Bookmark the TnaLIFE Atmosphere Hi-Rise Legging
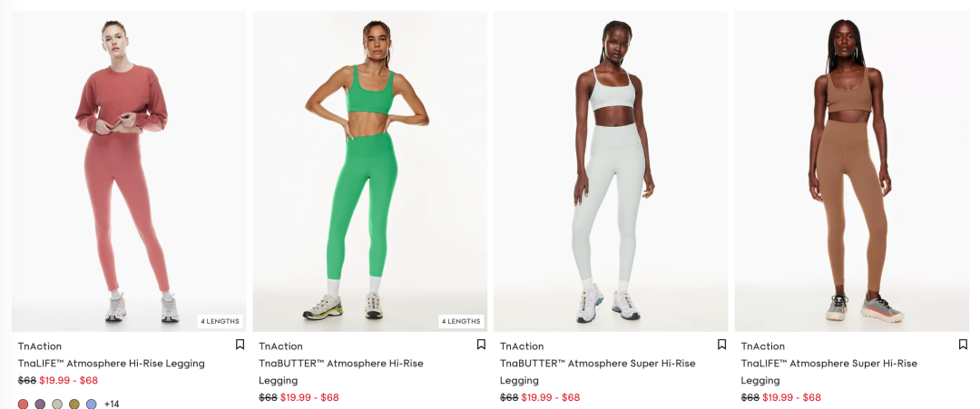Screen dimensions: 980x409 click(240, 344)
